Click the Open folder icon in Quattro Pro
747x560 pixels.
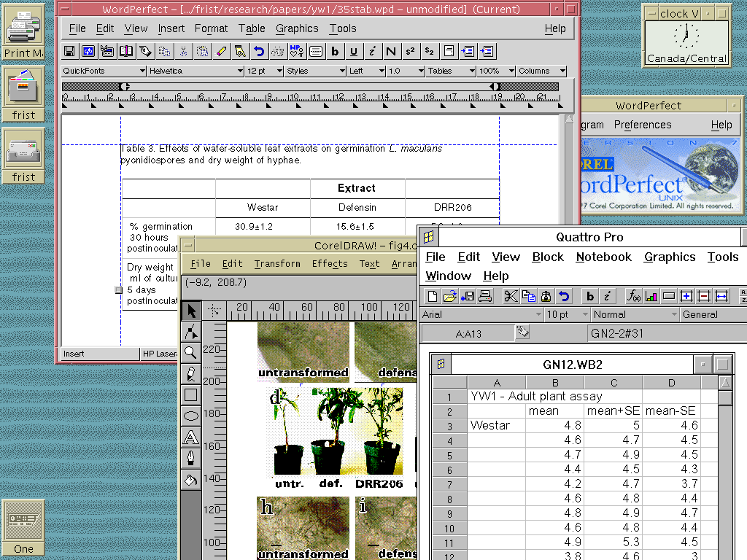(x=449, y=296)
